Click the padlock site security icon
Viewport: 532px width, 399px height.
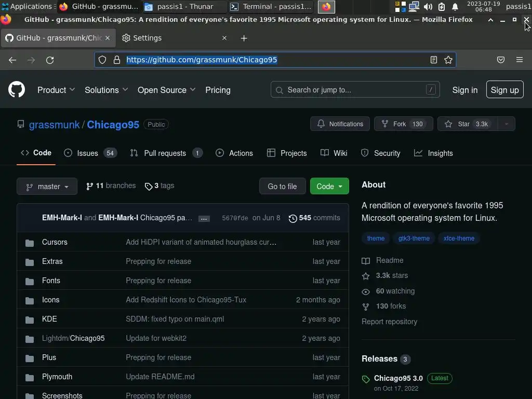click(117, 60)
